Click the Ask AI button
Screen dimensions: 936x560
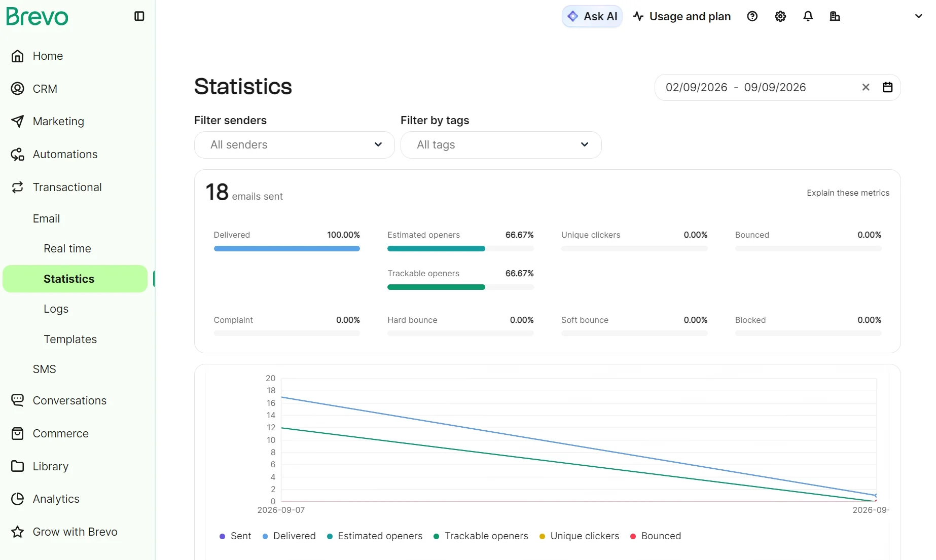(592, 16)
